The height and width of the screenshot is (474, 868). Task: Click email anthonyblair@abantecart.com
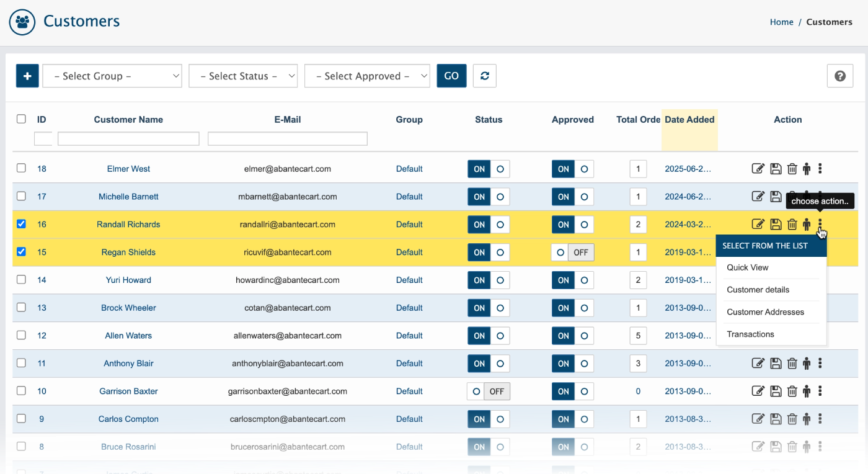click(x=288, y=364)
